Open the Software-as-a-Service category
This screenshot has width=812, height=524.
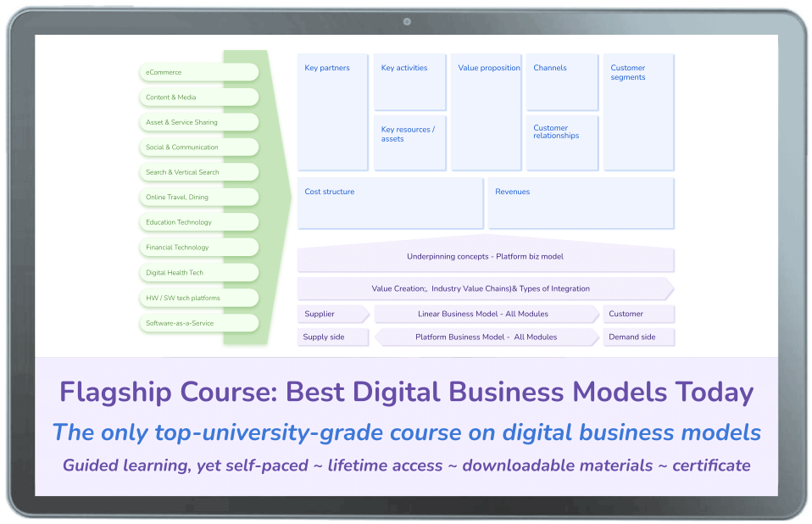tap(198, 323)
